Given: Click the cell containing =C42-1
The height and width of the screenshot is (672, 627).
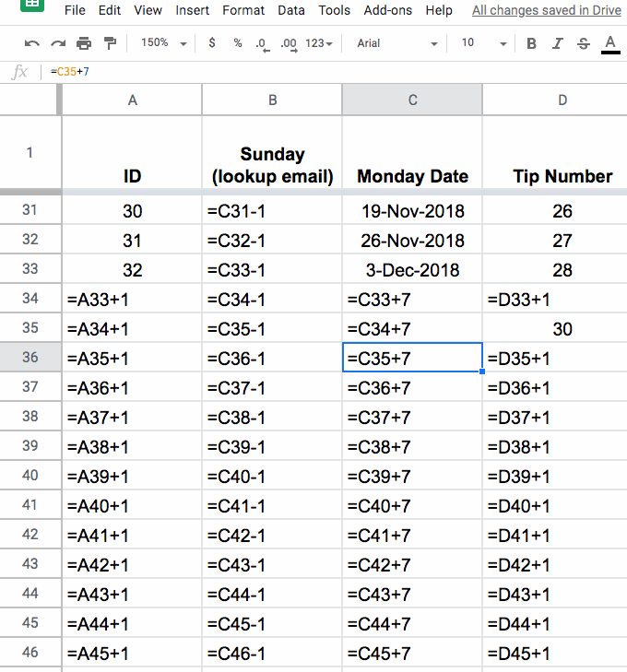Looking at the screenshot, I should coord(272,536).
